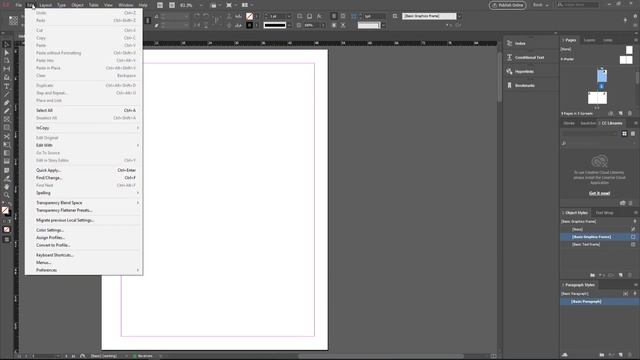Open the Screen Mode dropdown
The height and width of the screenshot is (360, 640).
230,5
